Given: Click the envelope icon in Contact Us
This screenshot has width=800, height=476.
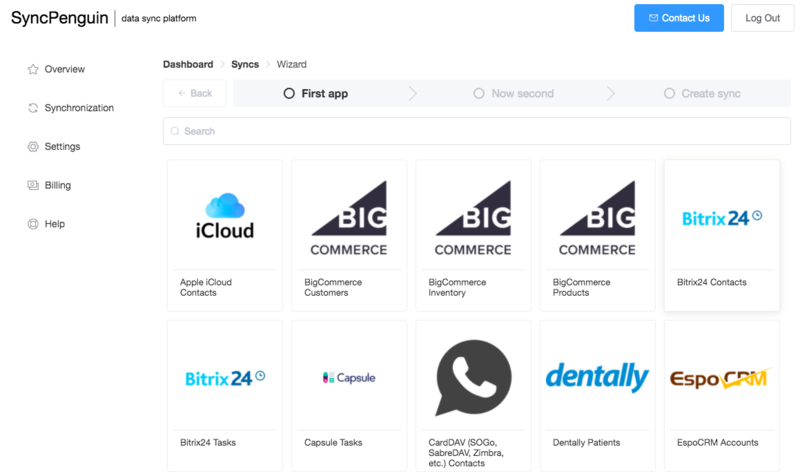Looking at the screenshot, I should 653,18.
